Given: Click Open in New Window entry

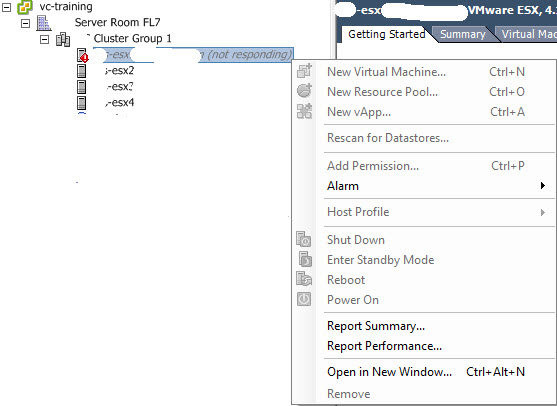Looking at the screenshot, I should [424, 372].
